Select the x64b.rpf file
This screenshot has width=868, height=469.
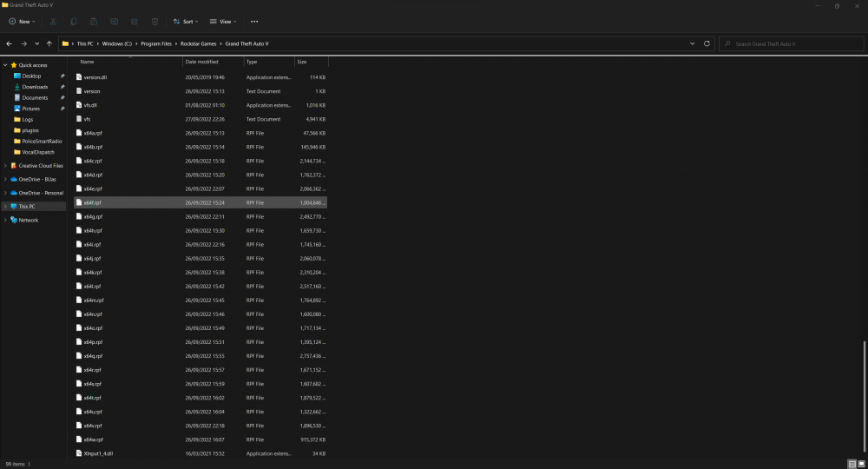pyautogui.click(x=201, y=148)
